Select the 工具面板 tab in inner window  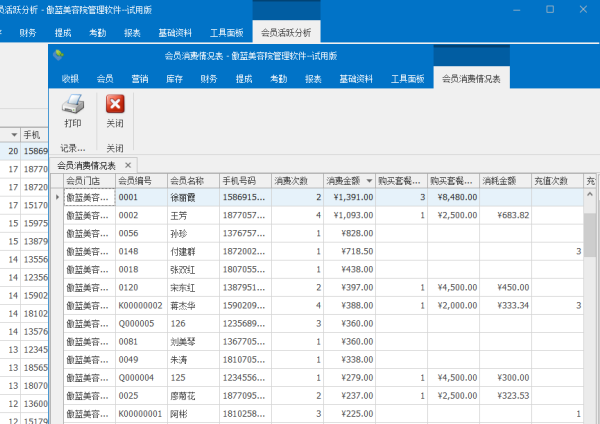pyautogui.click(x=407, y=78)
